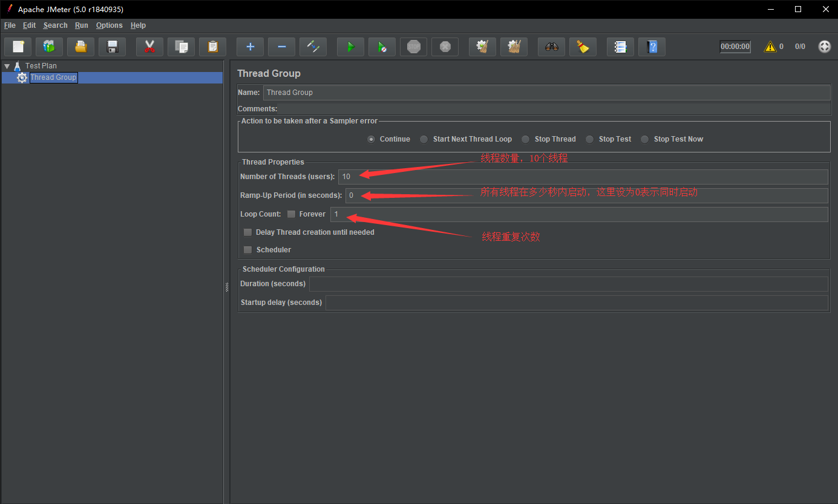The height and width of the screenshot is (504, 838).
Task: Open the Search menu
Action: coord(56,25)
